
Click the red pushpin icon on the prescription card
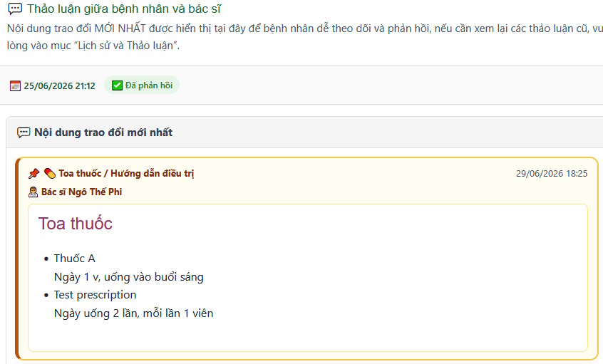tap(33, 173)
